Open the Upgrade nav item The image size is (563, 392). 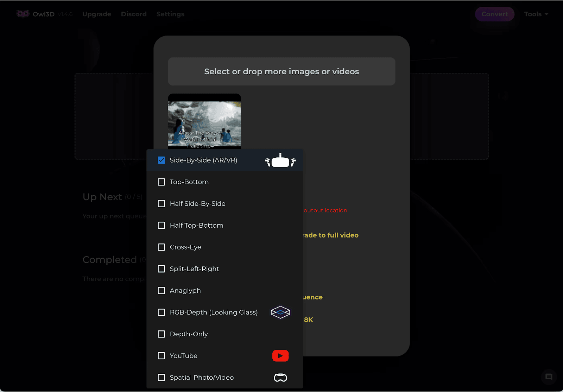97,14
